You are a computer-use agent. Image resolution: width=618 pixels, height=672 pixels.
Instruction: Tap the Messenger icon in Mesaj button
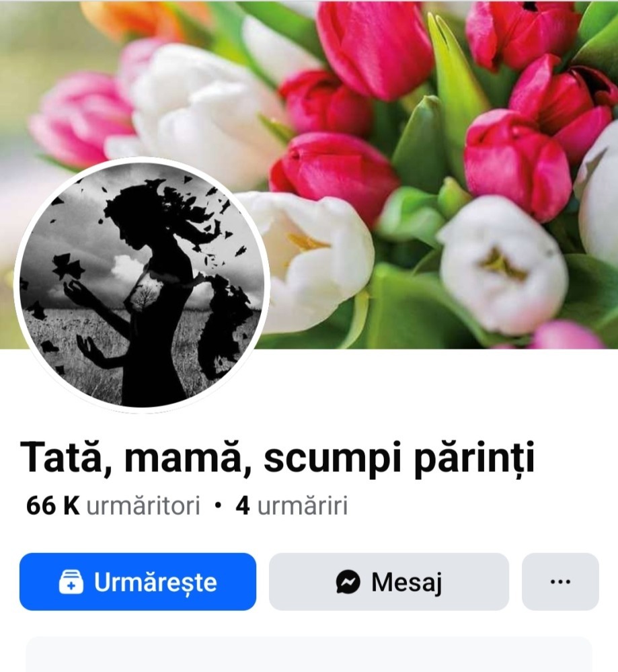click(348, 581)
